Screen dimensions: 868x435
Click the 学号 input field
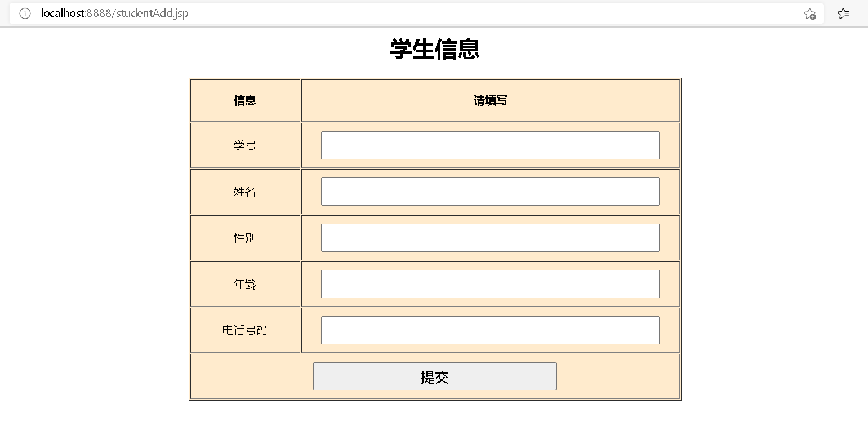coord(489,145)
